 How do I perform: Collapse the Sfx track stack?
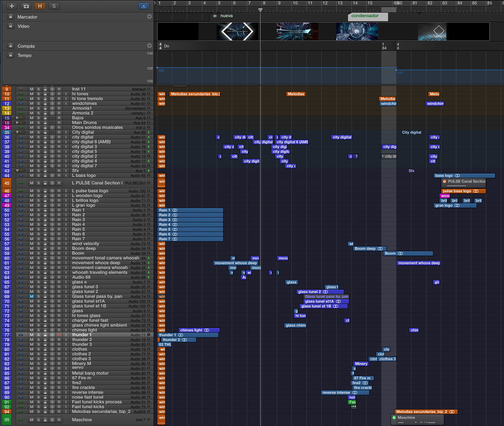17,171
